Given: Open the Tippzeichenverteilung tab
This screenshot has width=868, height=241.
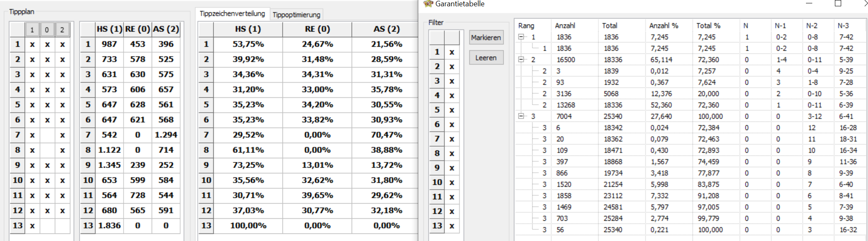Looking at the screenshot, I should [232, 13].
